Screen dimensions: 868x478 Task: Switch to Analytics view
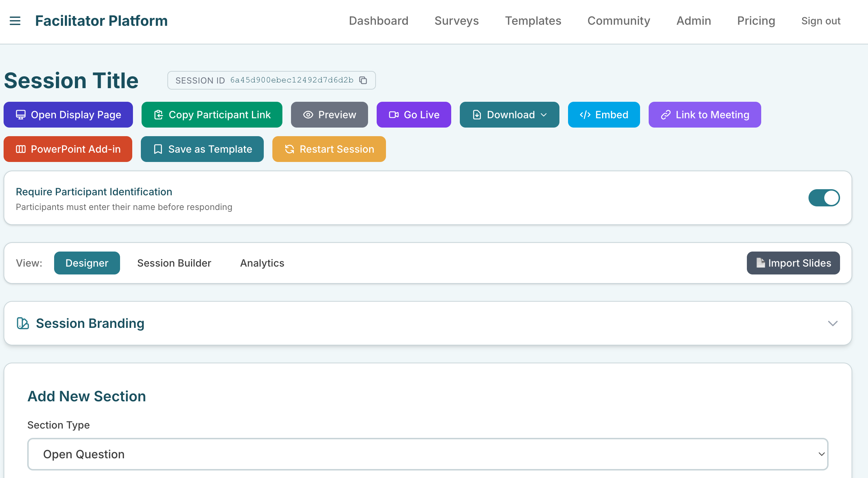(x=262, y=263)
